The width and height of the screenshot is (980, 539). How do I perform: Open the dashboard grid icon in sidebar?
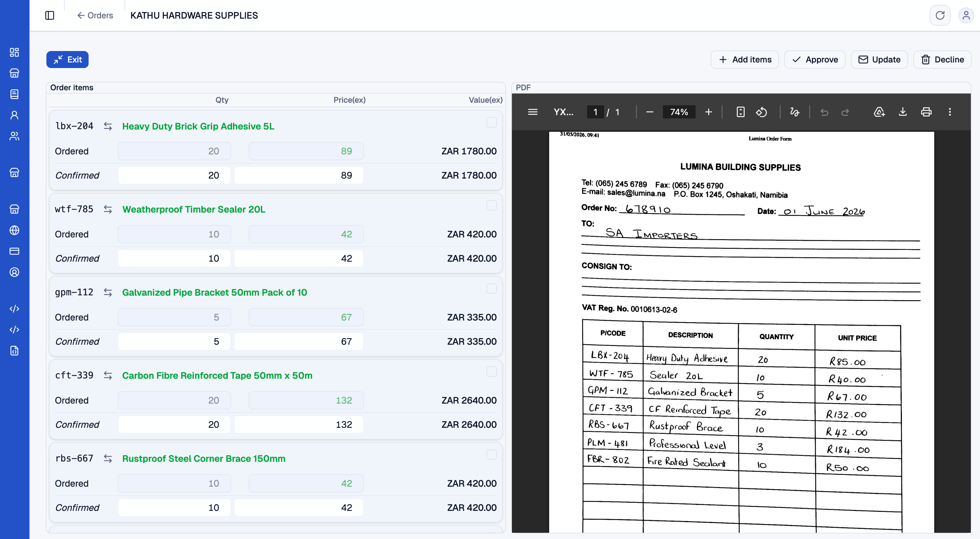[14, 52]
